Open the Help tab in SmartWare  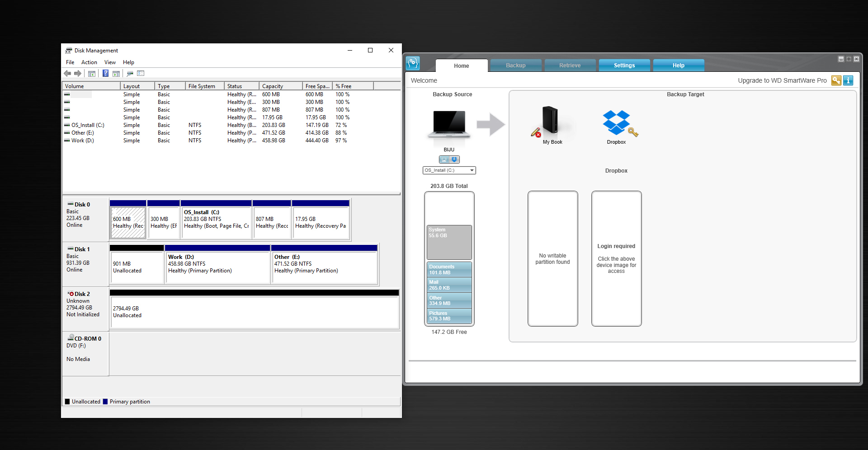(679, 66)
